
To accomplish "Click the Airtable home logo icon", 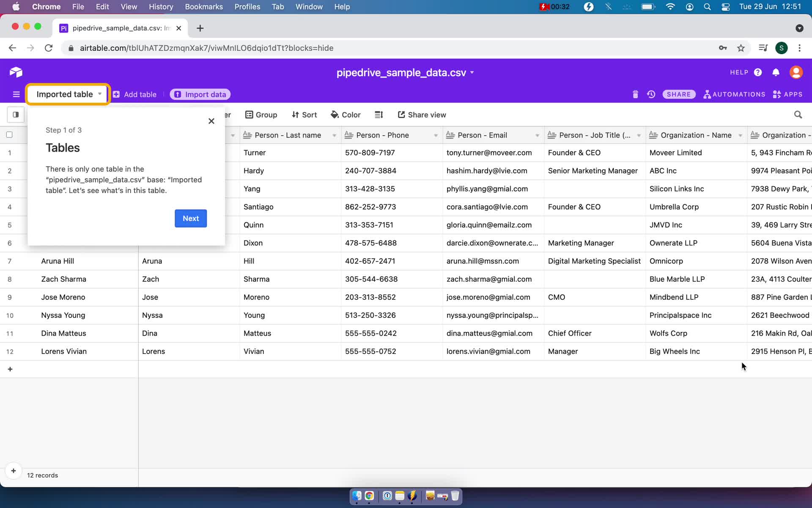I will click(x=16, y=72).
